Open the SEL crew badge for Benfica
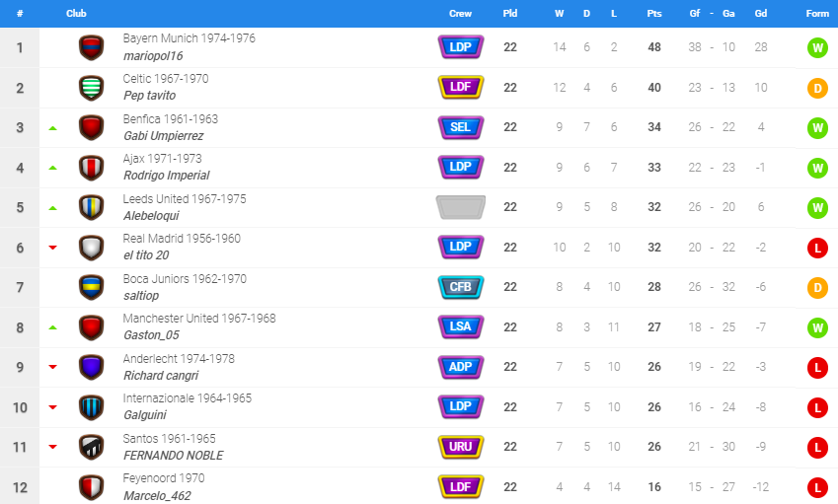Viewport: 838px width, 504px height. 461,127
